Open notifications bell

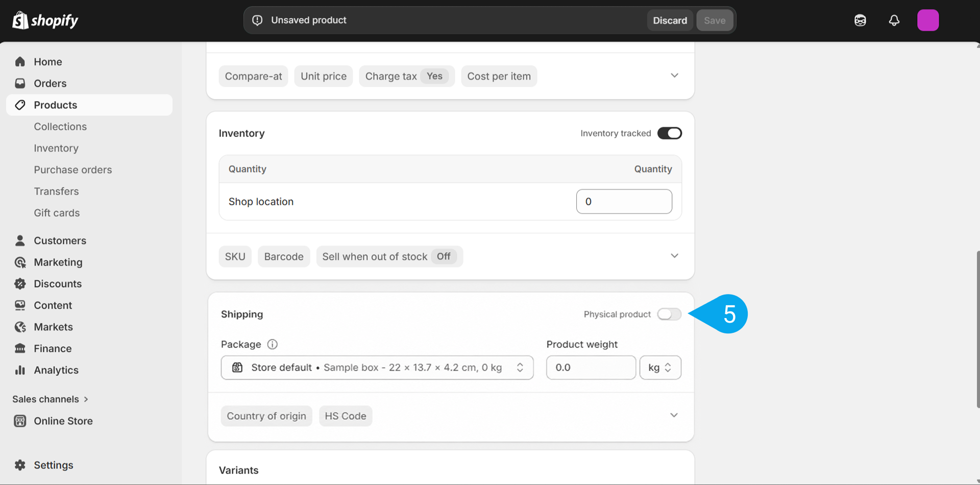[x=894, y=20]
